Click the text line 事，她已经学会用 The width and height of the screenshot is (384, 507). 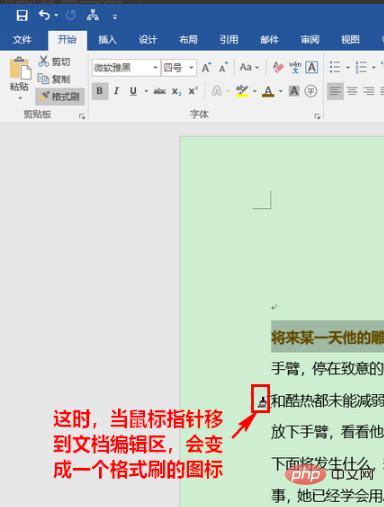(327, 496)
